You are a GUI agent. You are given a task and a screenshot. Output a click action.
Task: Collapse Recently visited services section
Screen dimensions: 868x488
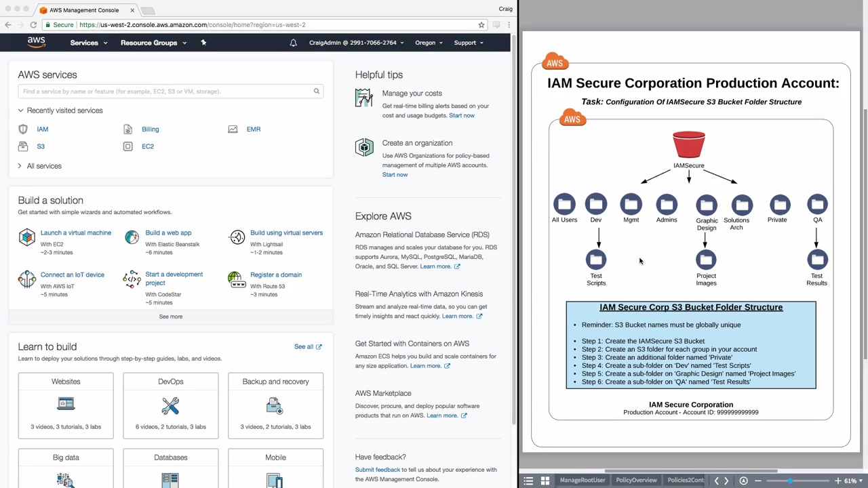[x=60, y=110]
